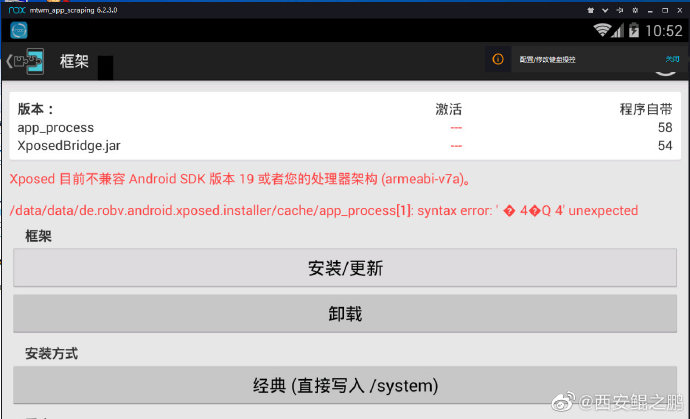Open the 经典 (直接写入 /system) install mode selector
Screen dimensions: 690x419
(x=345, y=385)
